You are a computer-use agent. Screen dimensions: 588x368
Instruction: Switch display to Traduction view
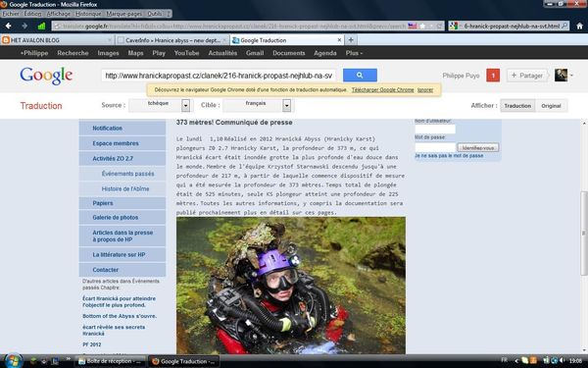tap(517, 106)
